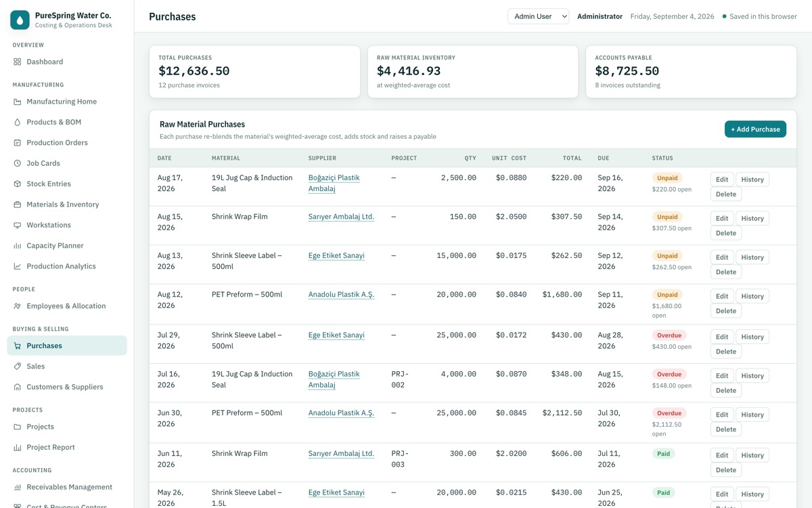This screenshot has height=508, width=812.
Task: View History for May 26 Shrink Sleeve purchase
Action: coord(752,494)
